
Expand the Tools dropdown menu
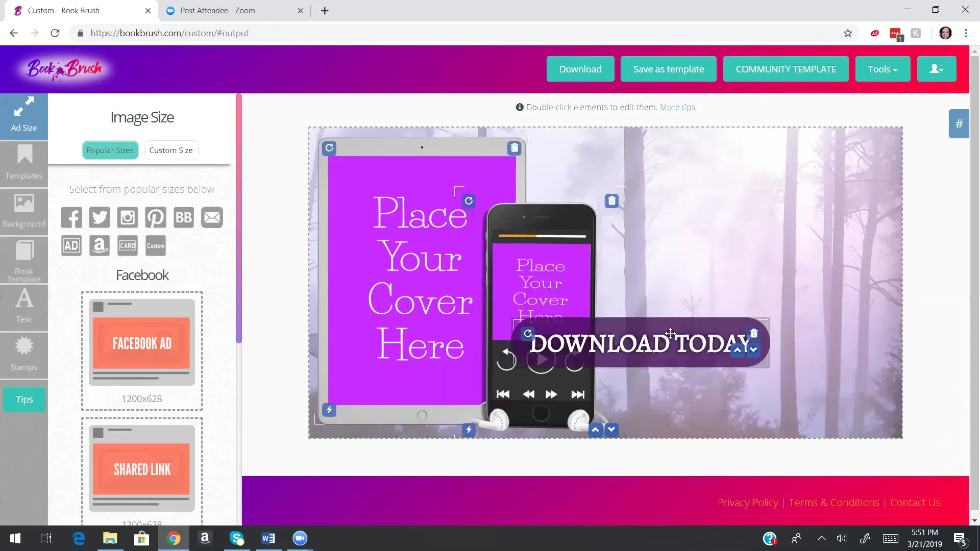[x=883, y=69]
